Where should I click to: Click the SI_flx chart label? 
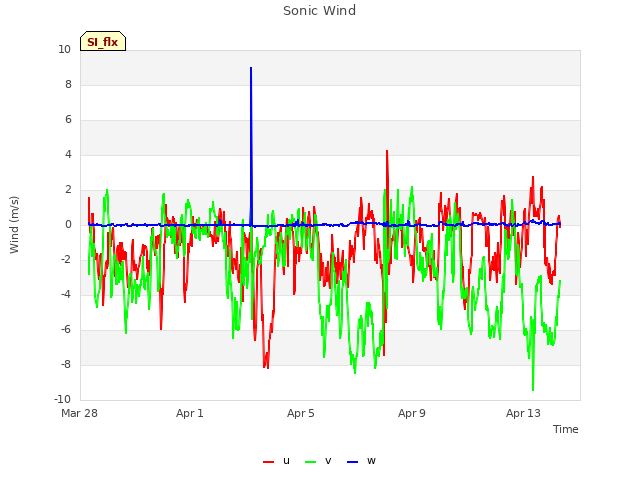pyautogui.click(x=103, y=41)
